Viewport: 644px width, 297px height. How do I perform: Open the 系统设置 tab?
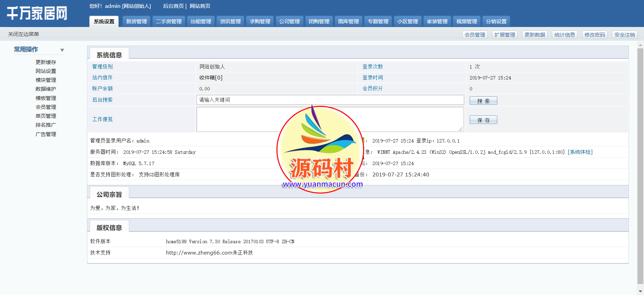coord(104,22)
